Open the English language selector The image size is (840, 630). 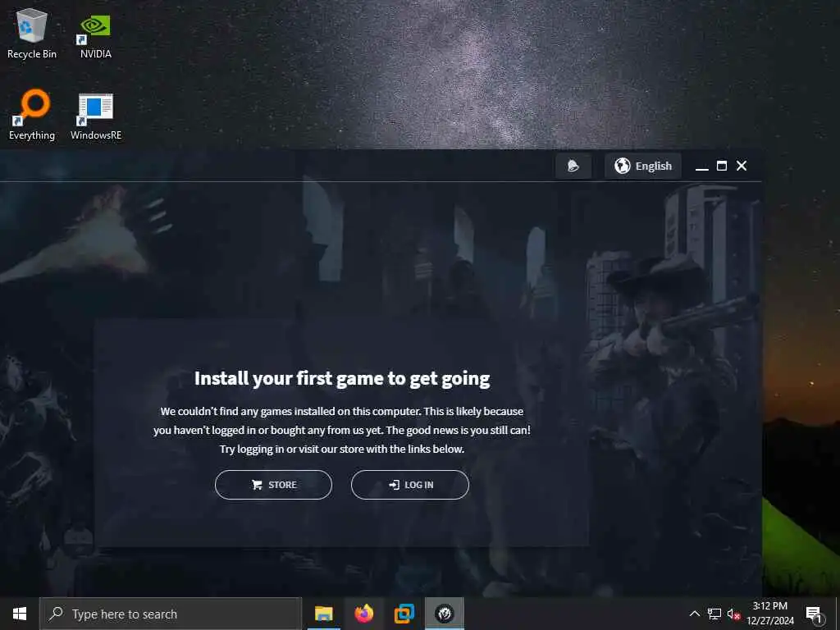[x=643, y=166]
